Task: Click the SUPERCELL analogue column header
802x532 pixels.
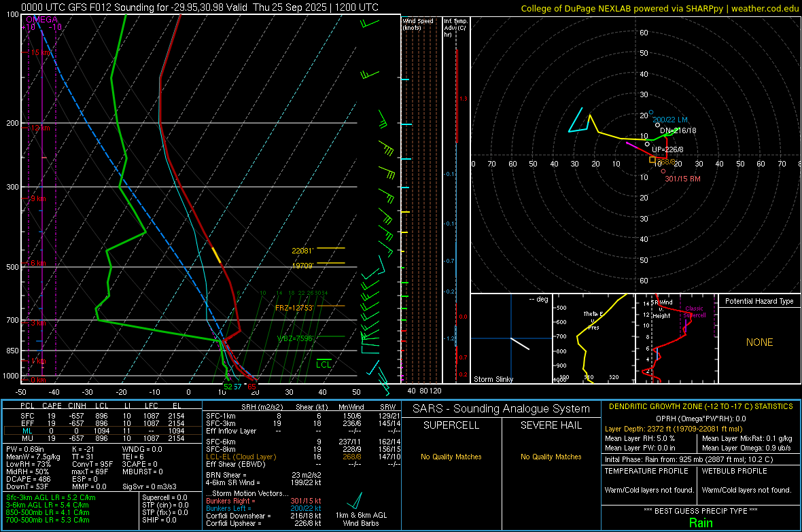Action: pyautogui.click(x=451, y=425)
